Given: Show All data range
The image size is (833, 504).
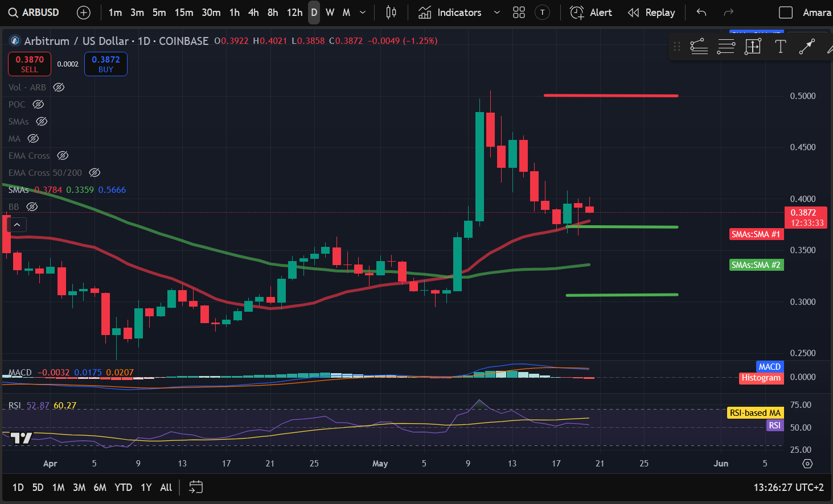Looking at the screenshot, I should (166, 488).
